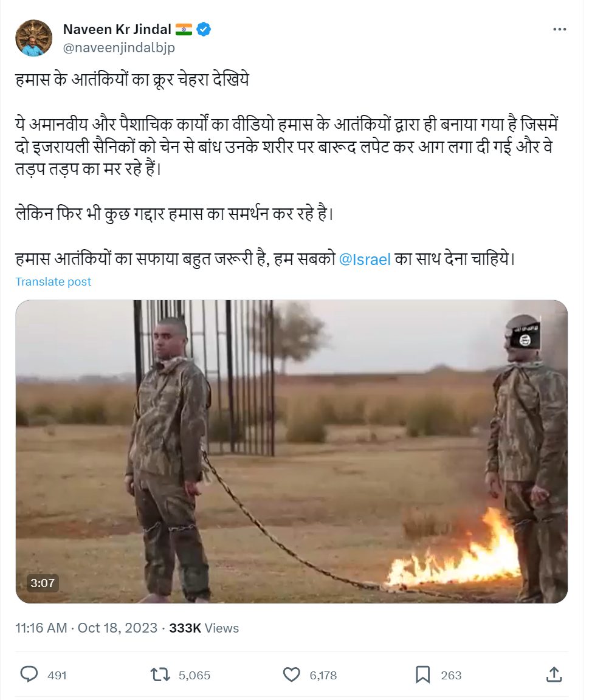The width and height of the screenshot is (592, 700).
Task: Click the 11:16 AM Oct 18, 2023 timestamp
Action: 86,628
